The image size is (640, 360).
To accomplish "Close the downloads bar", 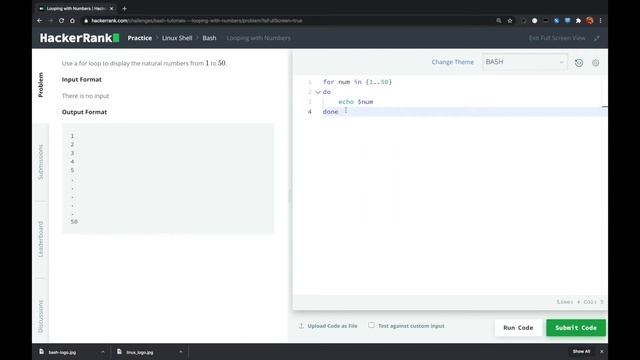I will pos(602,351).
